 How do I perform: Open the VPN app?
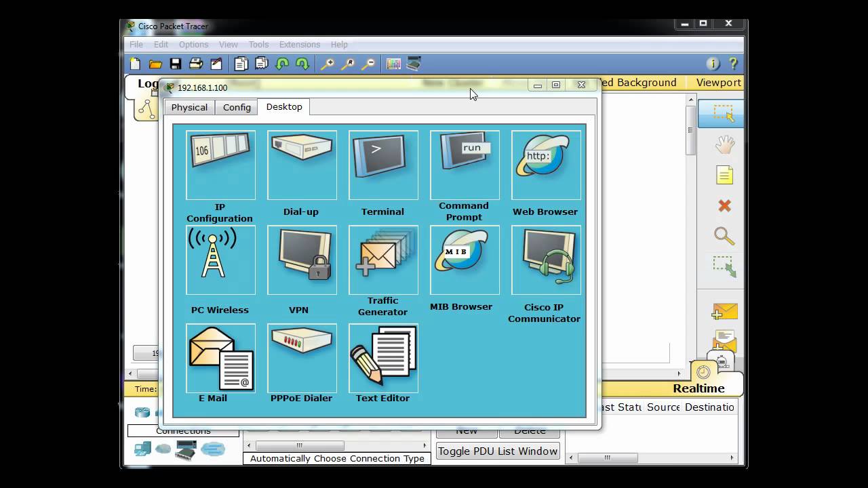point(302,260)
